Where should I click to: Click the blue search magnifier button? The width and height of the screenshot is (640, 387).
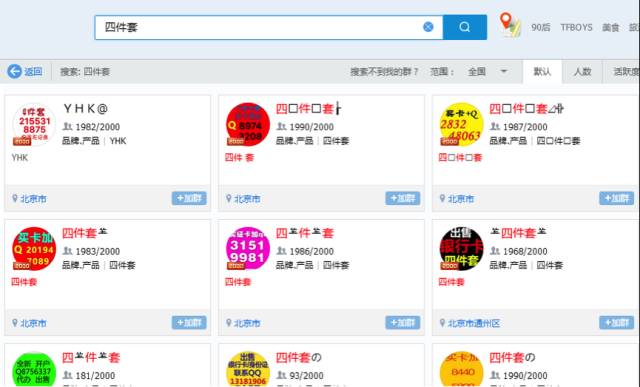tap(464, 27)
